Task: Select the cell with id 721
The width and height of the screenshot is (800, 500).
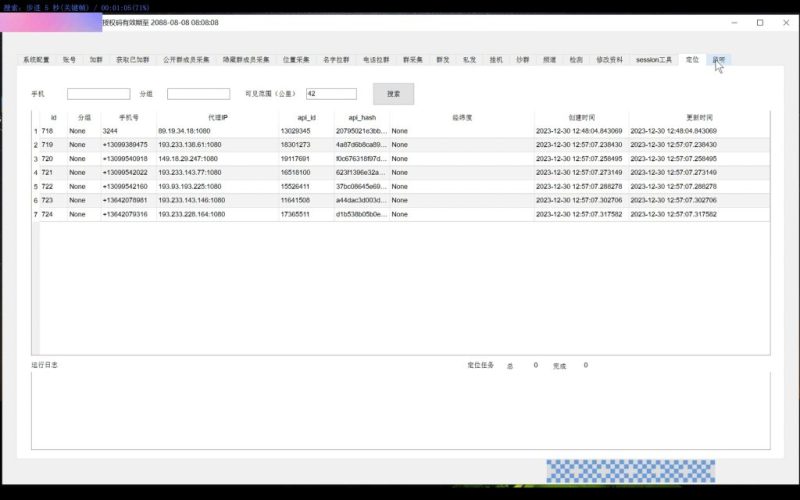Action: coord(54,172)
